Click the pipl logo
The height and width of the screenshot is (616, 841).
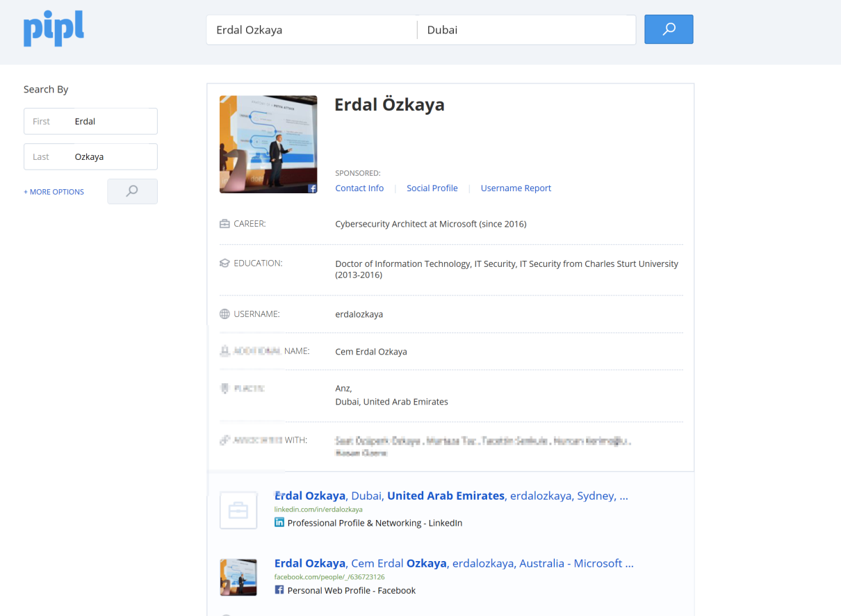coord(54,30)
